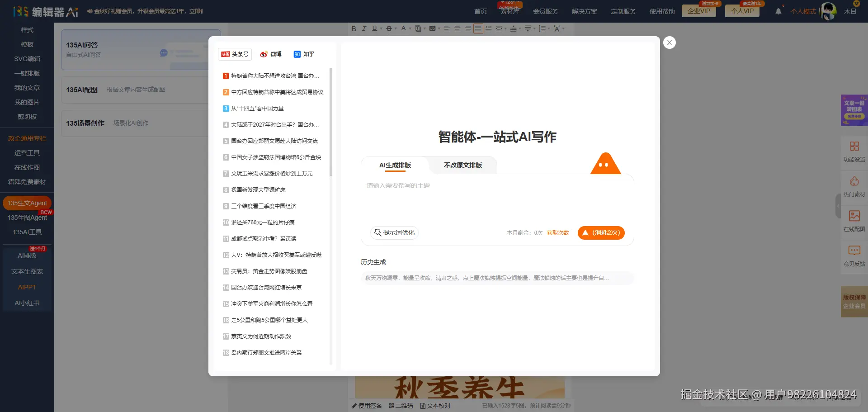Select the 微博 hot topics tab
Image resolution: width=868 pixels, height=412 pixels.
271,54
